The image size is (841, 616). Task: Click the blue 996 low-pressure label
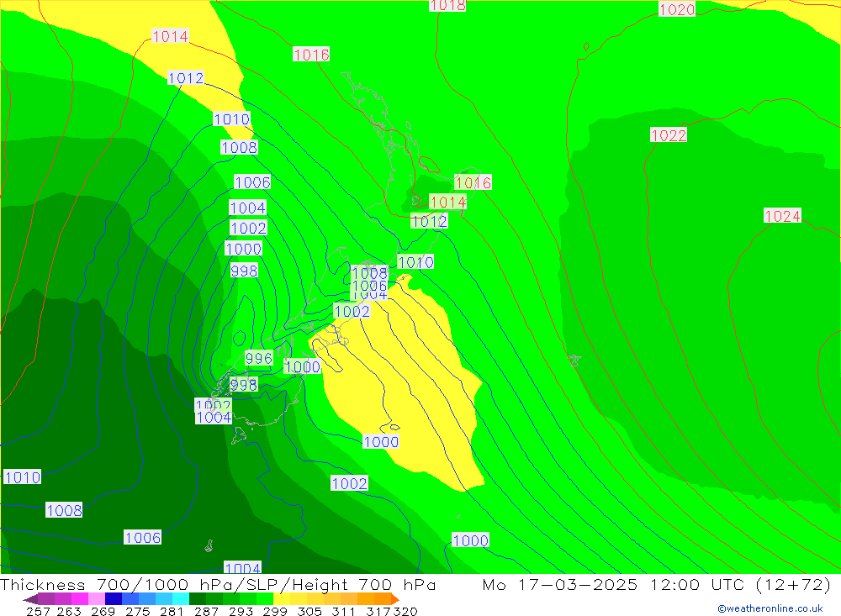259,358
